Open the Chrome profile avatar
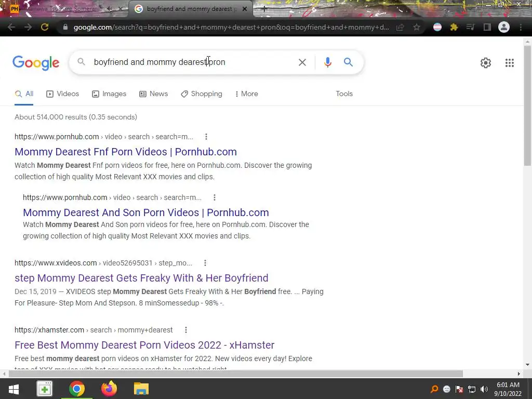Image resolution: width=532 pixels, height=399 pixels. click(x=504, y=27)
